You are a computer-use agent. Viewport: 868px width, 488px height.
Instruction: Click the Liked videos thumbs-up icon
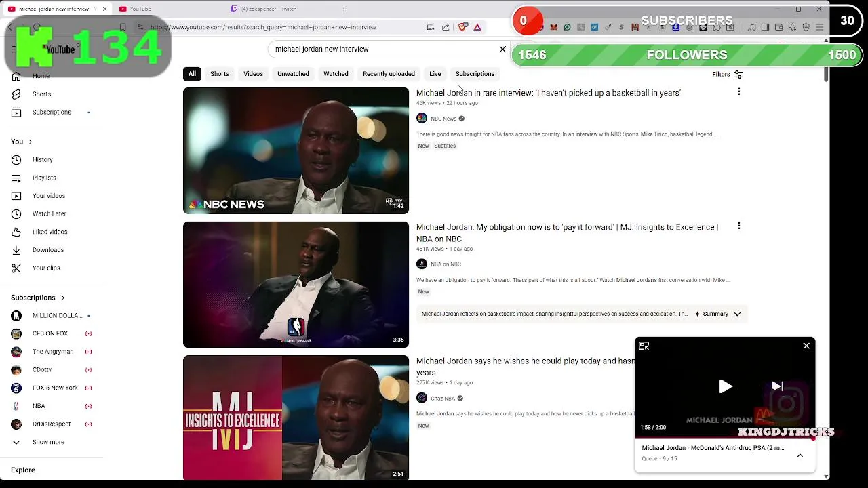tap(16, 232)
